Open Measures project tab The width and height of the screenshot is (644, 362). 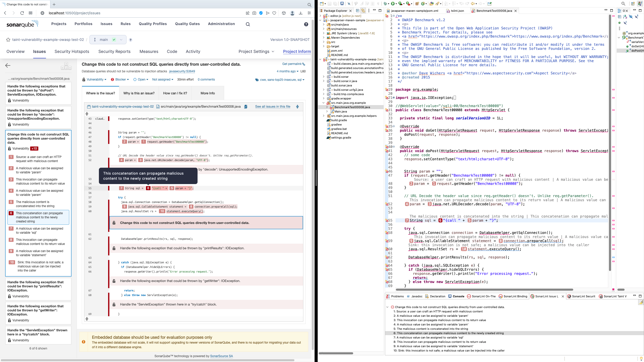pyautogui.click(x=149, y=52)
